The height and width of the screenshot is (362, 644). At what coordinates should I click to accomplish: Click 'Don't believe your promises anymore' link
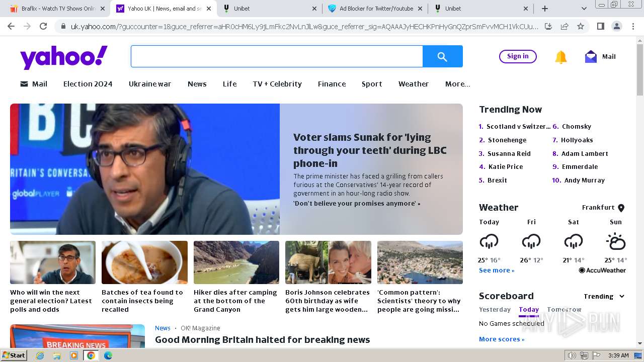(357, 204)
